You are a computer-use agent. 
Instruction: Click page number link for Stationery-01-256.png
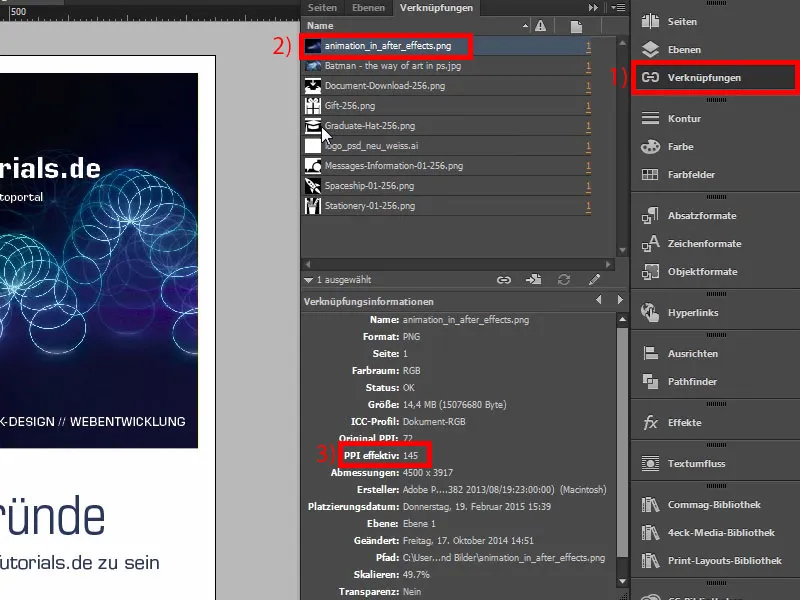point(588,206)
